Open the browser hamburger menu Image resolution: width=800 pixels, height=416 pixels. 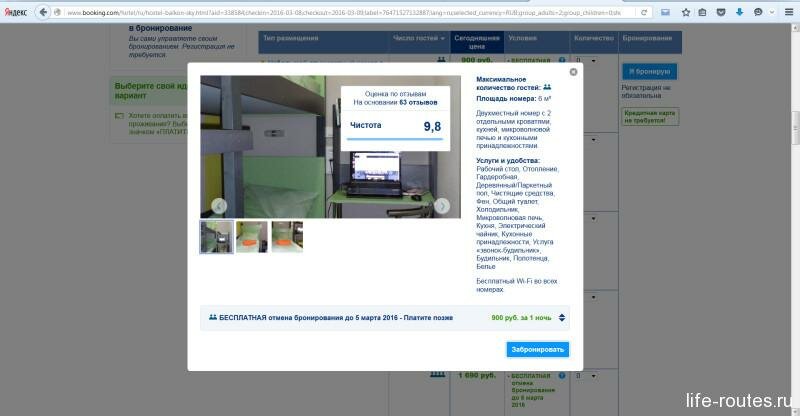click(x=788, y=12)
